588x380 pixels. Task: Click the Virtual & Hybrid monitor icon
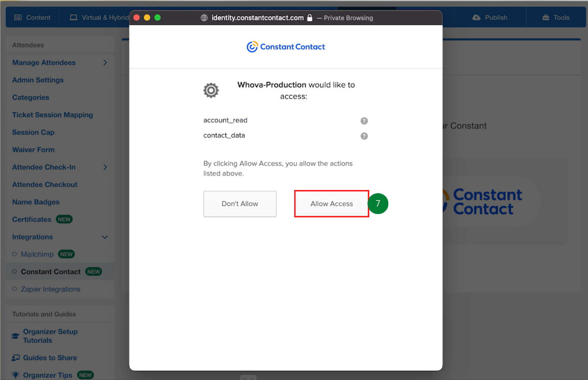(73, 18)
